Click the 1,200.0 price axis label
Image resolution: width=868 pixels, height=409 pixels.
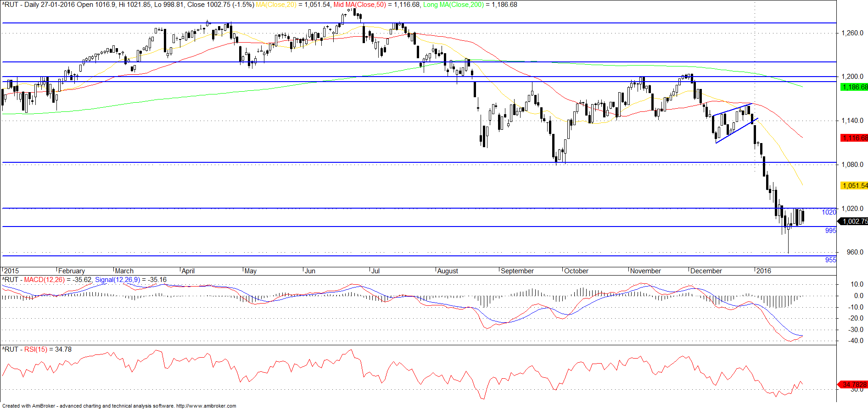[x=852, y=77]
